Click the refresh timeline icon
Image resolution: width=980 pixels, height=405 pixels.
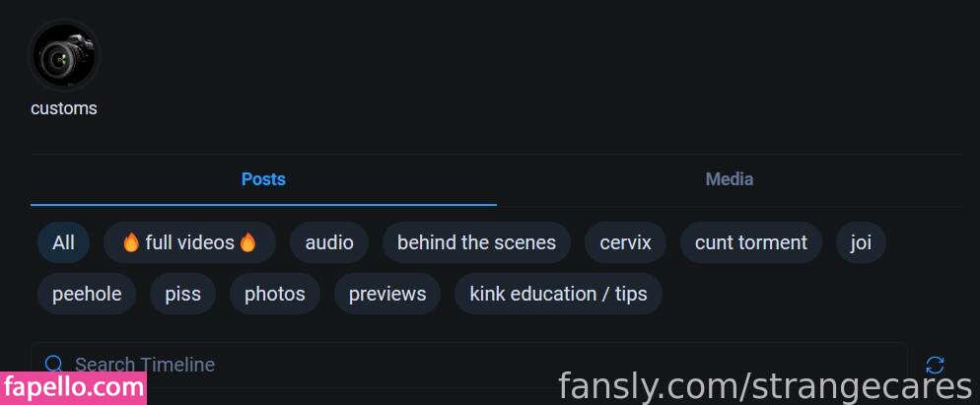pos(935,365)
